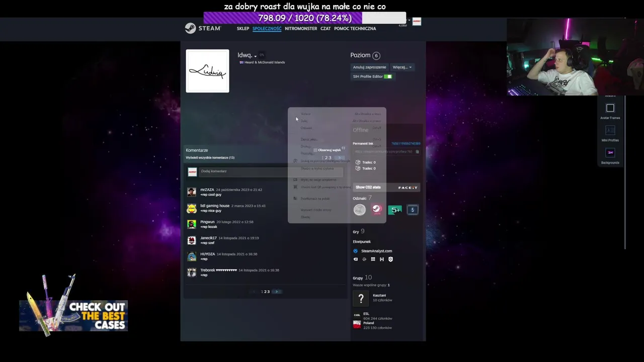Toggle the SIH Profile Editor switch
Image resolution: width=644 pixels, height=362 pixels.
pos(388,76)
